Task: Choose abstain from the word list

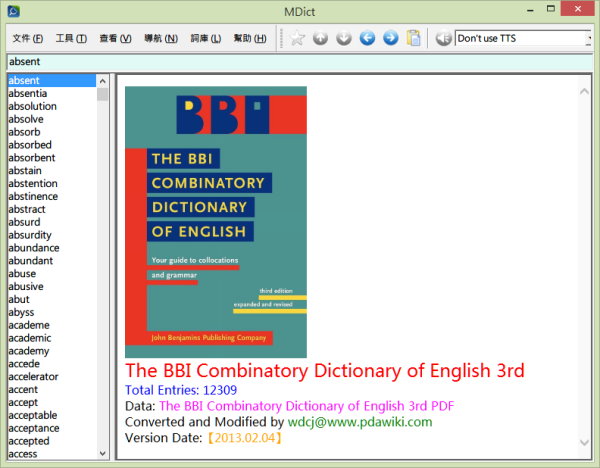Action: click(x=25, y=171)
